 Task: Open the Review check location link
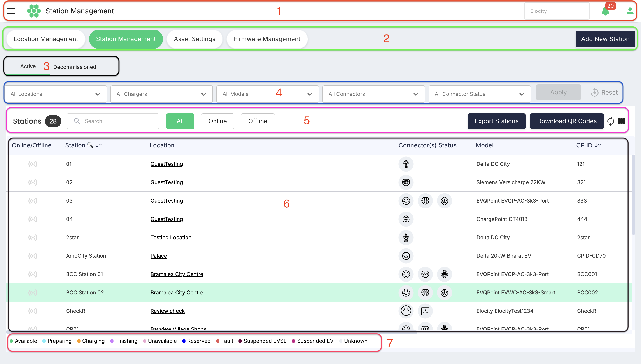coord(168,311)
